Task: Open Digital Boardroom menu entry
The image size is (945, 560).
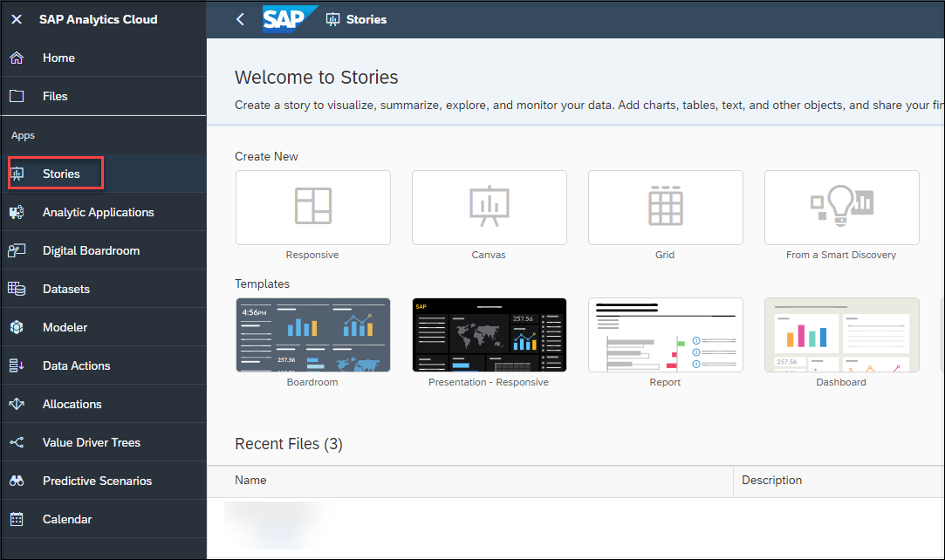Action: [104, 250]
